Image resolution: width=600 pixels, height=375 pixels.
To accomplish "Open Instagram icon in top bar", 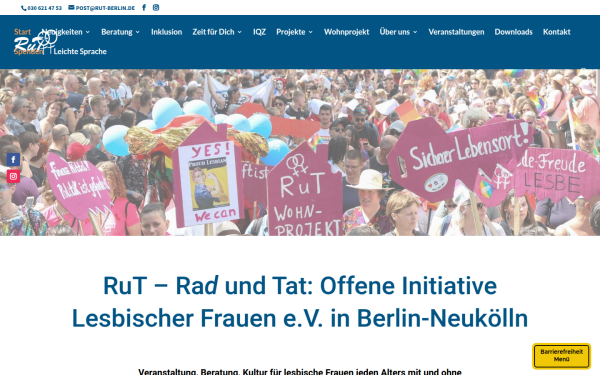I will click(x=156, y=7).
